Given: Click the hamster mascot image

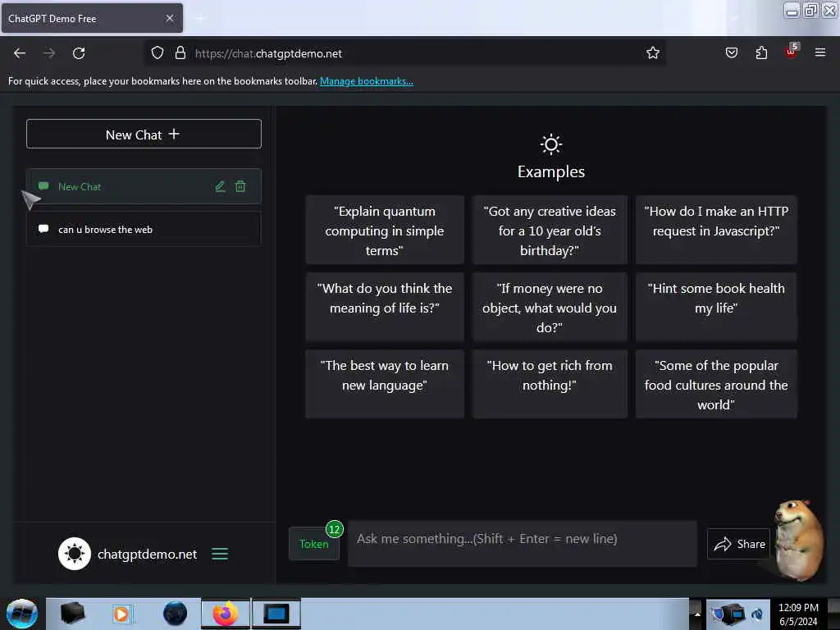Looking at the screenshot, I should pyautogui.click(x=799, y=540).
